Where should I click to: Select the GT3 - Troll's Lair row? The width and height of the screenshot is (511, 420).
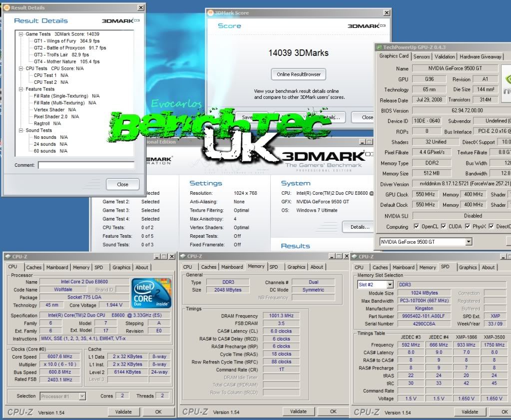(61, 55)
